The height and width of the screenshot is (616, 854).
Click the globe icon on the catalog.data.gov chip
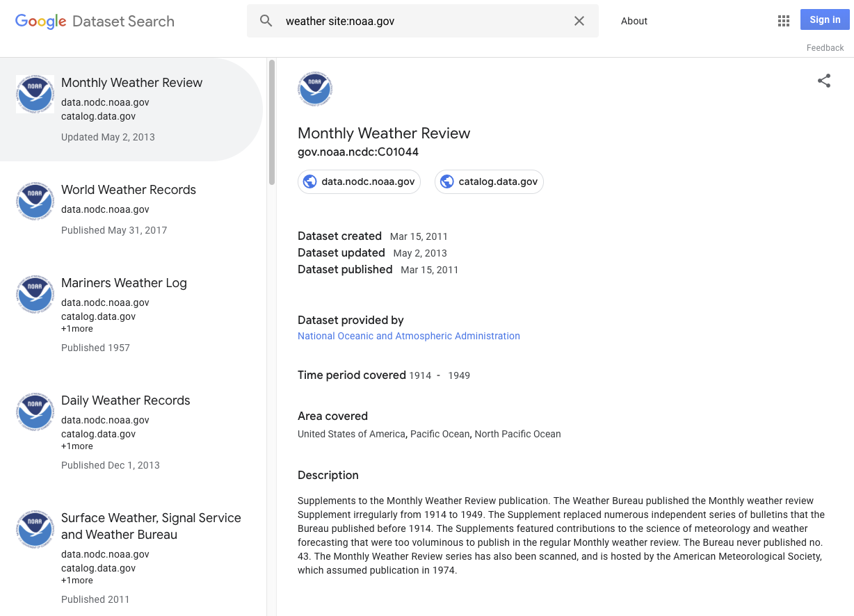coord(446,181)
